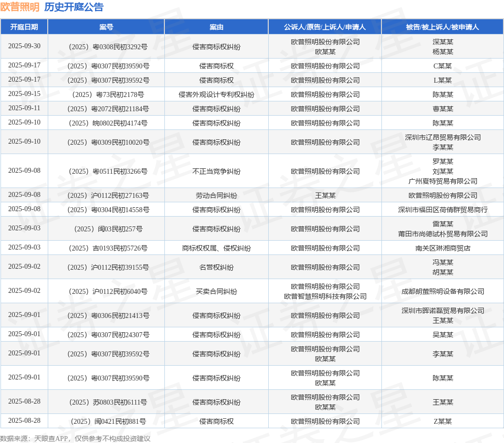Click the date 2025-09-30

pyautogui.click(x=25, y=46)
